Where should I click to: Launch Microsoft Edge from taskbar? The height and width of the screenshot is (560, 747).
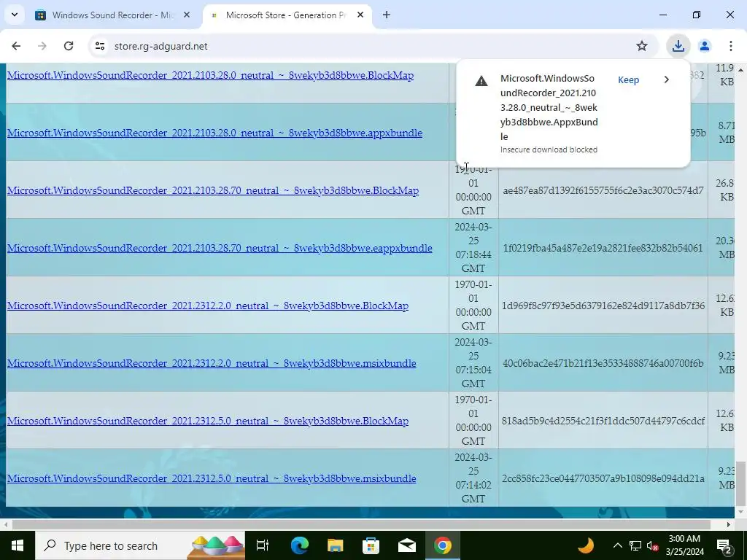[x=299, y=545]
